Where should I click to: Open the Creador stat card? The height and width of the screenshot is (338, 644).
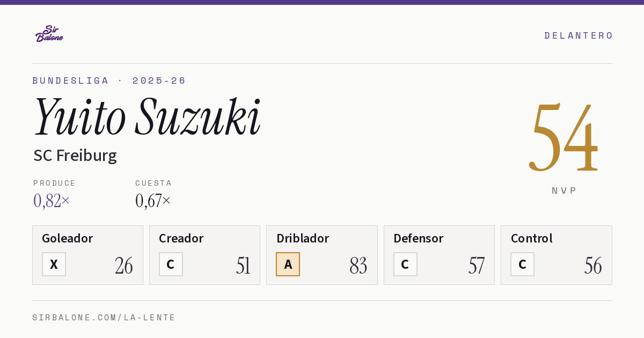click(204, 255)
